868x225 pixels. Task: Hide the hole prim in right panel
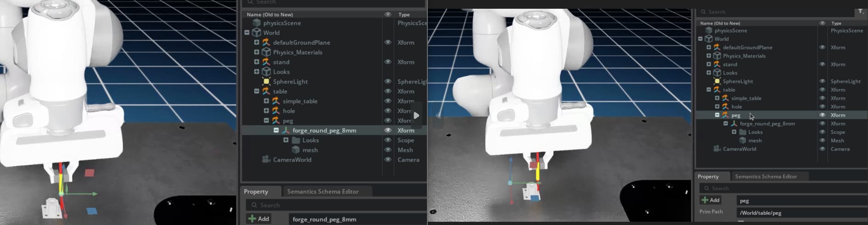click(x=822, y=107)
